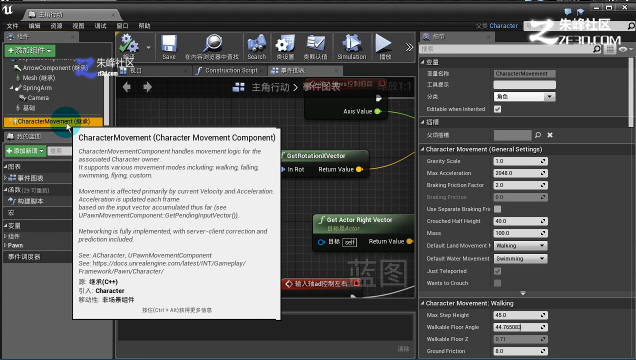Open the File menu
This screenshot has width=636, height=360.
pyautogui.click(x=12, y=26)
